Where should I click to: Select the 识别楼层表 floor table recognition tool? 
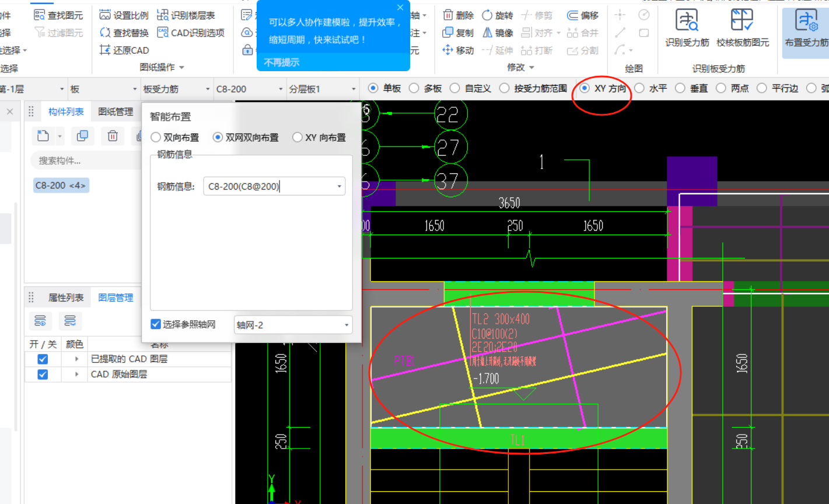tap(187, 15)
